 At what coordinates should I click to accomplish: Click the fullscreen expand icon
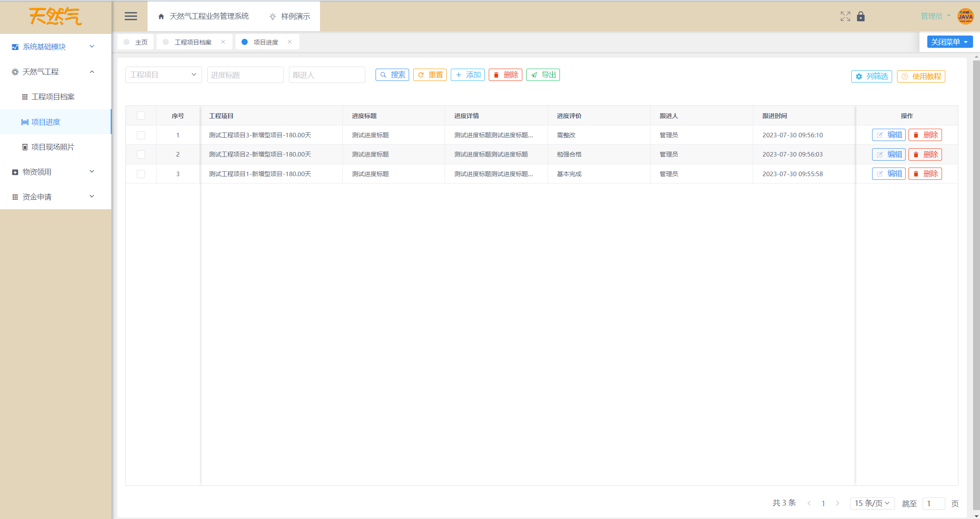[x=845, y=16]
